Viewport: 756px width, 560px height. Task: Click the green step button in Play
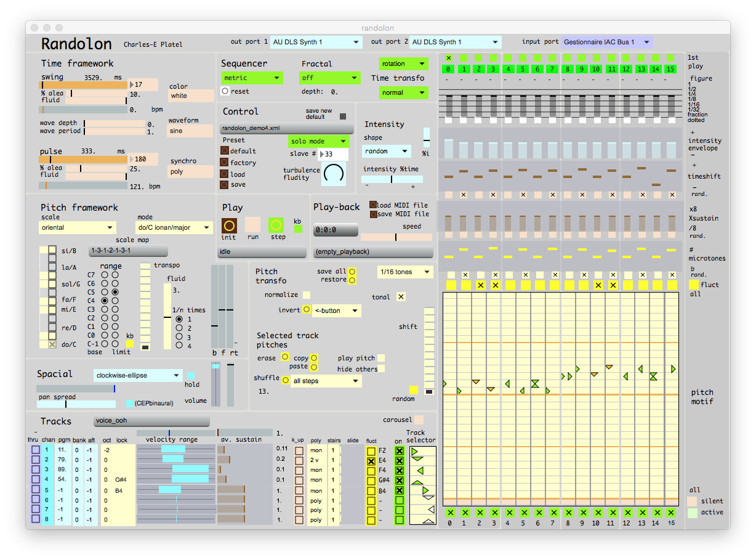(277, 226)
